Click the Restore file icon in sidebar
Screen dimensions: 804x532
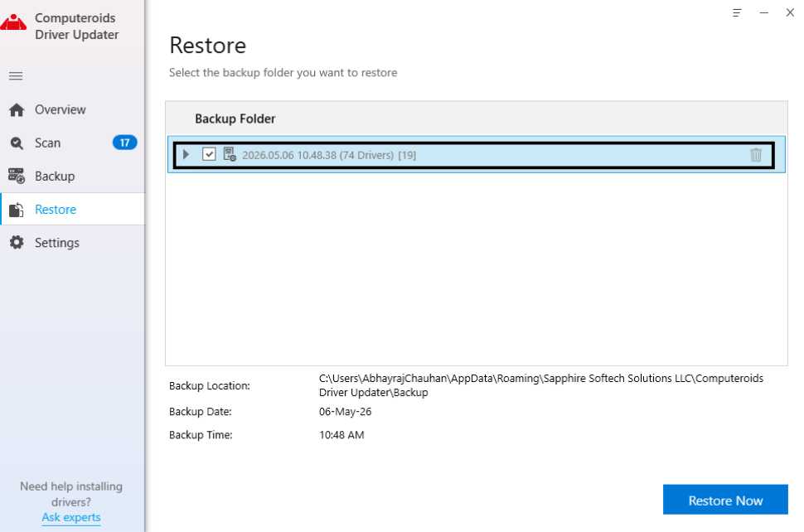(x=17, y=210)
